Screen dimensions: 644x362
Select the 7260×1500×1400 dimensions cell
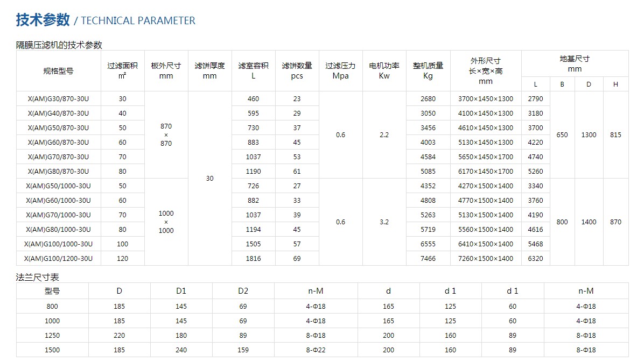[485, 259]
